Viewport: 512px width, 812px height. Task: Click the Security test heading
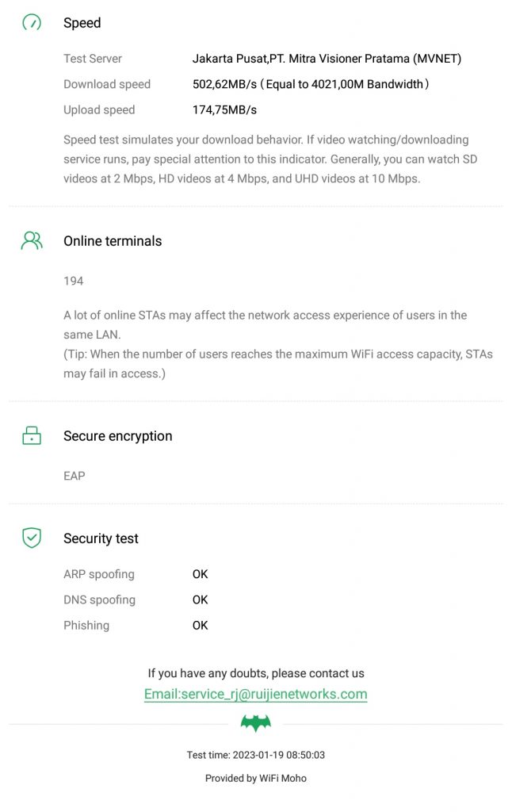click(101, 538)
